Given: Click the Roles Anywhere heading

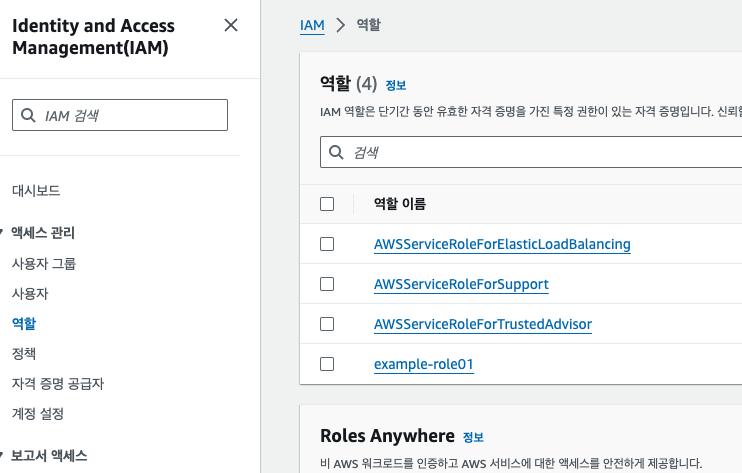Looking at the screenshot, I should pos(387,436).
